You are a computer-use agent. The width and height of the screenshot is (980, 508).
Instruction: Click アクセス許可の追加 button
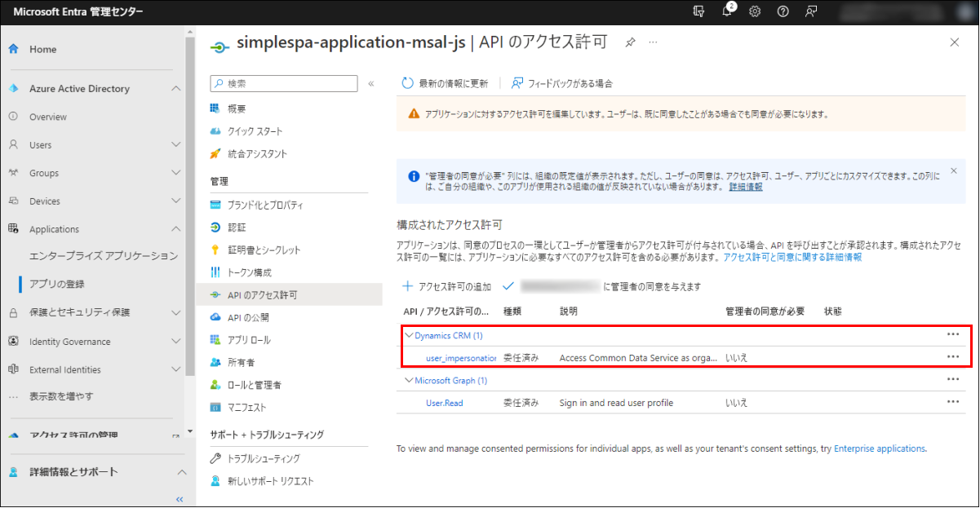[x=447, y=286]
